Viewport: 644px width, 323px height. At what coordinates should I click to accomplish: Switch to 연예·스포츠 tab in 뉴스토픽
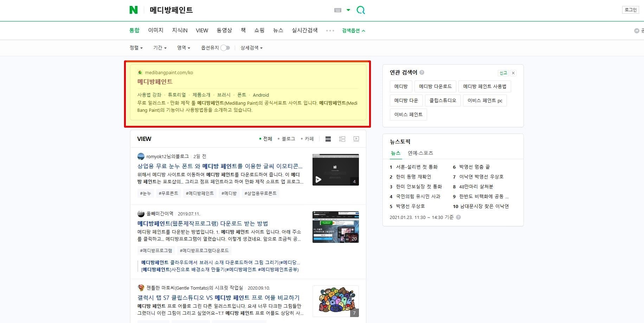(x=420, y=153)
